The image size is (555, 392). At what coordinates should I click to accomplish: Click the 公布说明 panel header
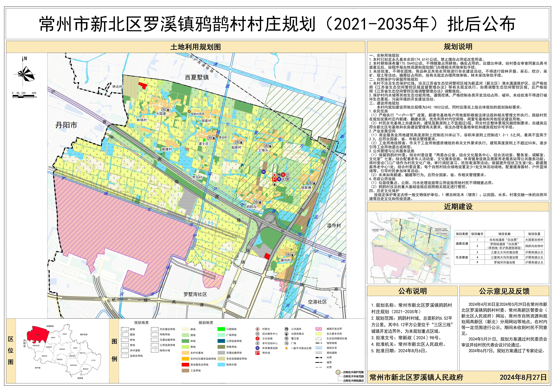(x=412, y=291)
